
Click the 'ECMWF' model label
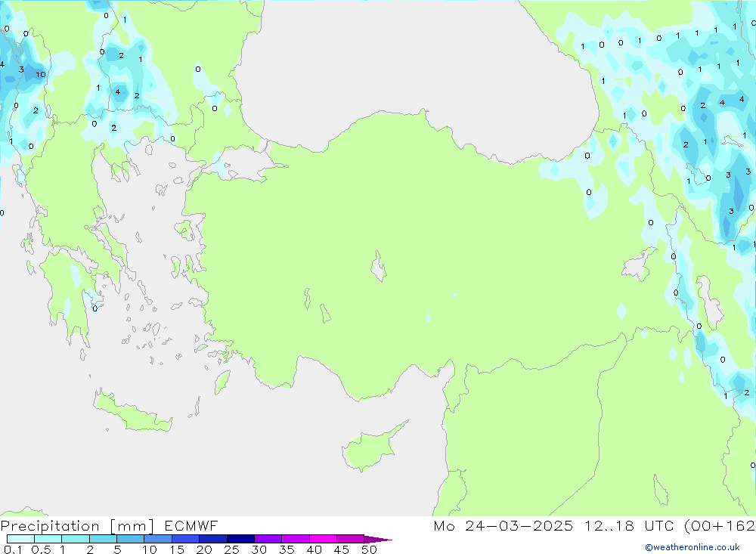[x=191, y=525]
